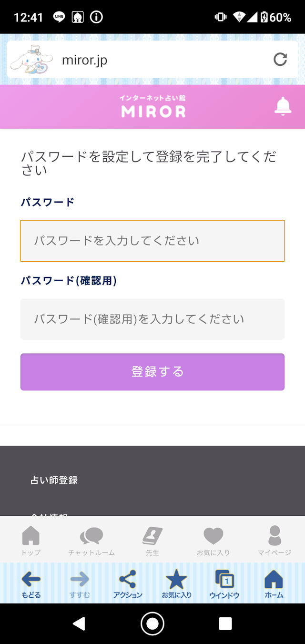The height and width of the screenshot is (644, 305).
Task: Tap the すすむ forward arrow
Action: (x=80, y=583)
